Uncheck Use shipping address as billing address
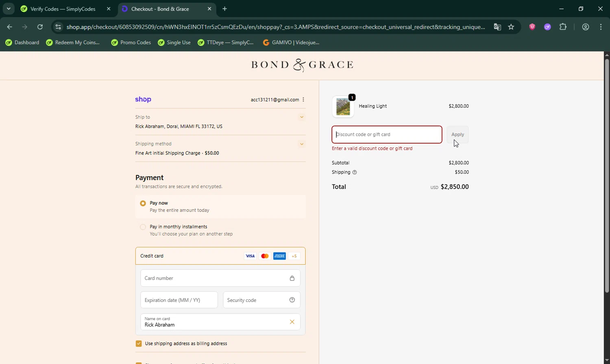The width and height of the screenshot is (610, 364). (139, 344)
